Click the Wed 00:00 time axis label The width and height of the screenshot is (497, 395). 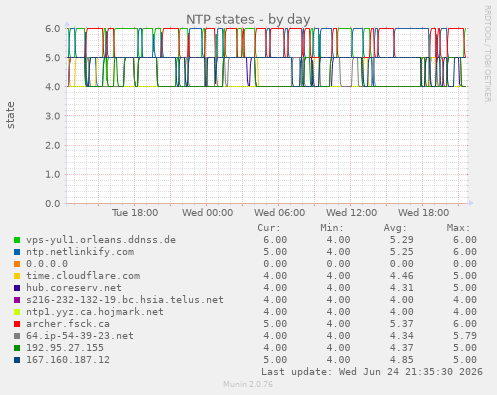coord(207,213)
